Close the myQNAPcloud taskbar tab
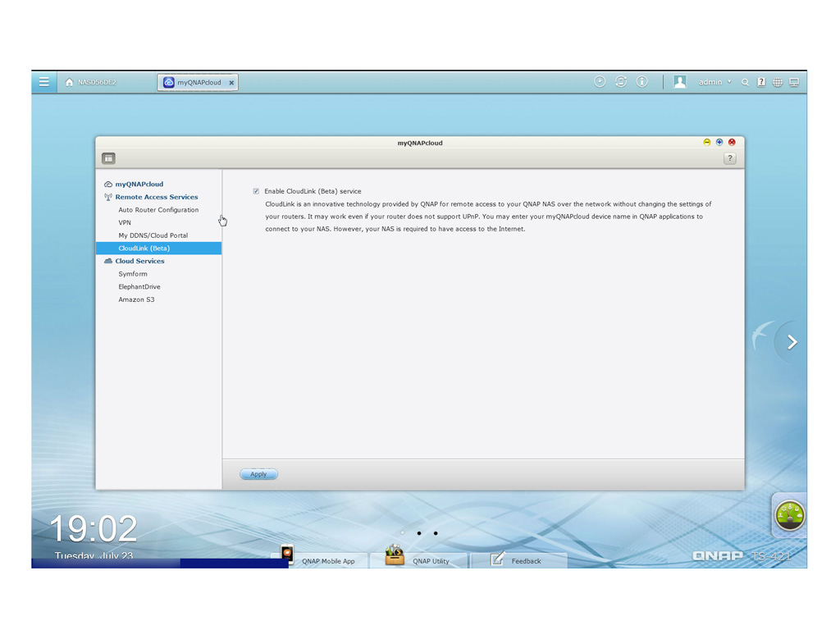This screenshot has height=630, width=840. (x=231, y=83)
